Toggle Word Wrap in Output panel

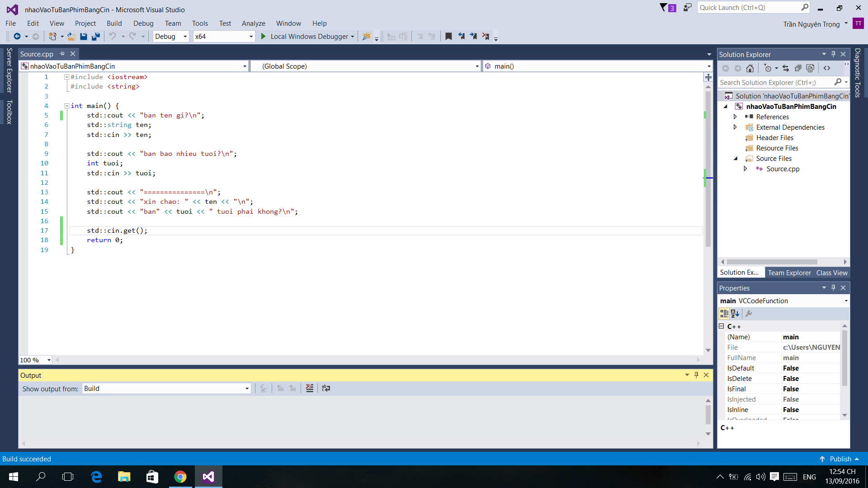(326, 388)
